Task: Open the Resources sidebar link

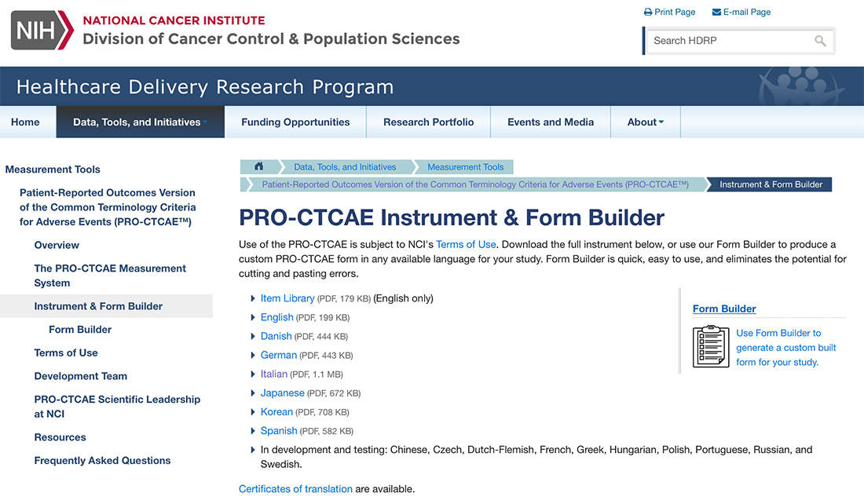Action: coord(60,437)
